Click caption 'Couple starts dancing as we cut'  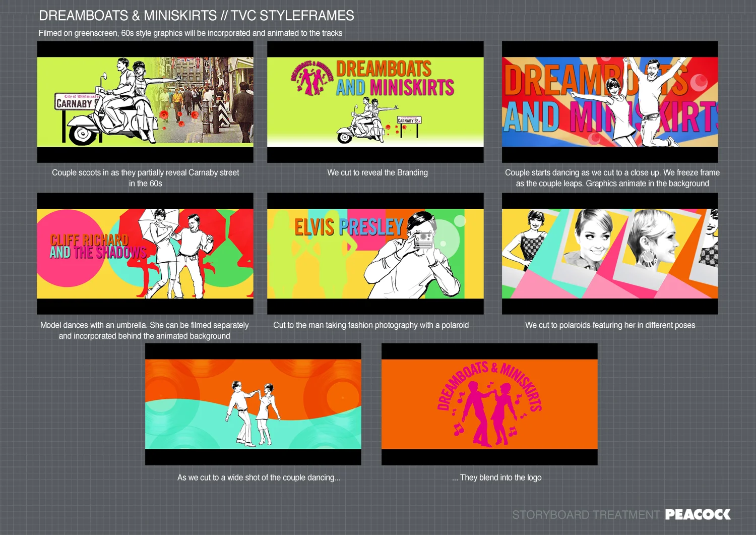click(x=612, y=178)
